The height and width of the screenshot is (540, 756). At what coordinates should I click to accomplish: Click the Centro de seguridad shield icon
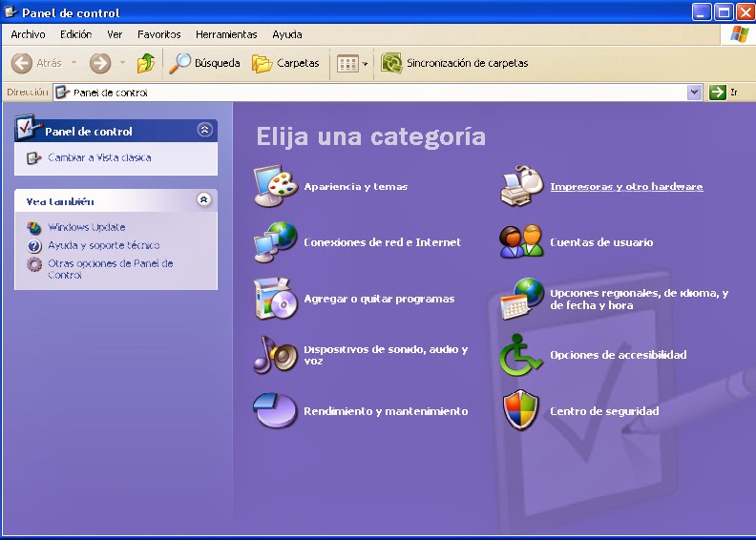[x=521, y=410]
